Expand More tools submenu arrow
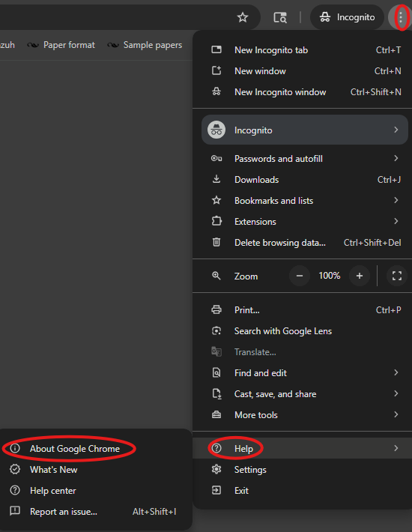 [x=396, y=414]
